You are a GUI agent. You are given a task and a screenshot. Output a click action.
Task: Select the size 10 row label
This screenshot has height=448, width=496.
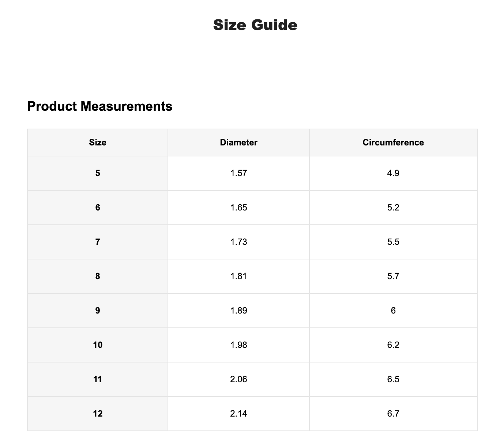(98, 345)
